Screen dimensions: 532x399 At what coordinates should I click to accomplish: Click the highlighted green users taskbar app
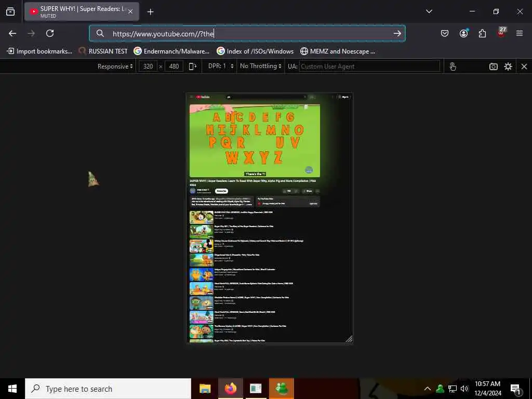(x=282, y=389)
